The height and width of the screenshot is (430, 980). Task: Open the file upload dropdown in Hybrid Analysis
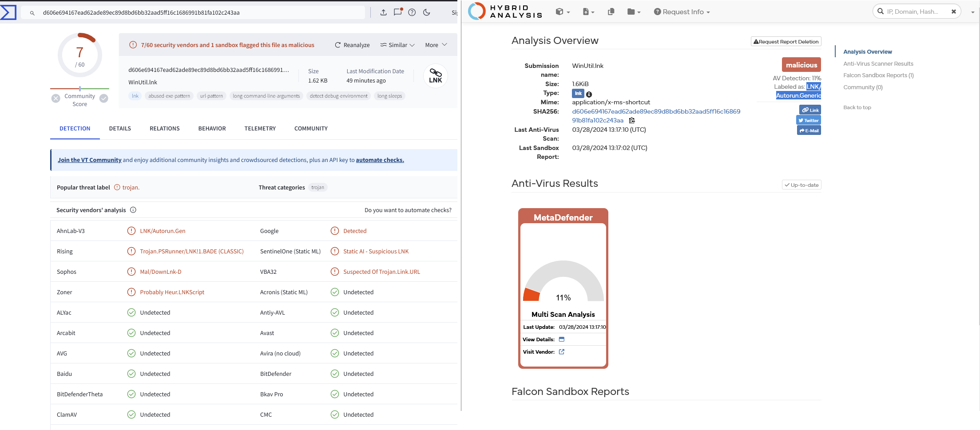click(x=588, y=12)
